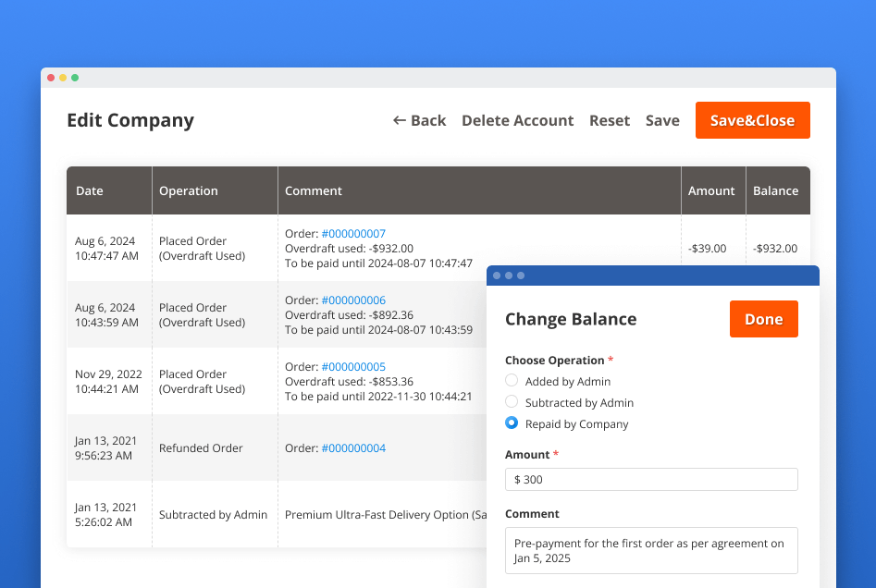The image size is (876, 588).
Task: Click Save in the header toolbar
Action: click(x=662, y=120)
